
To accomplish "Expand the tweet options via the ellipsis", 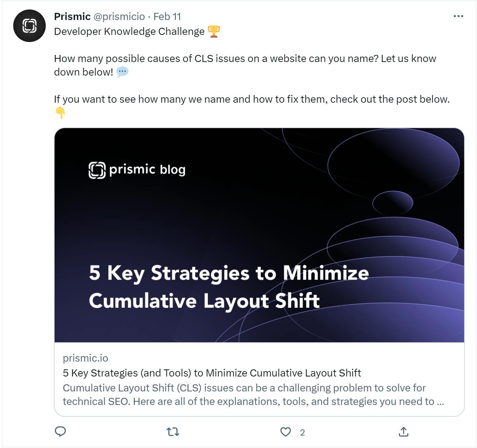I will click(458, 16).
